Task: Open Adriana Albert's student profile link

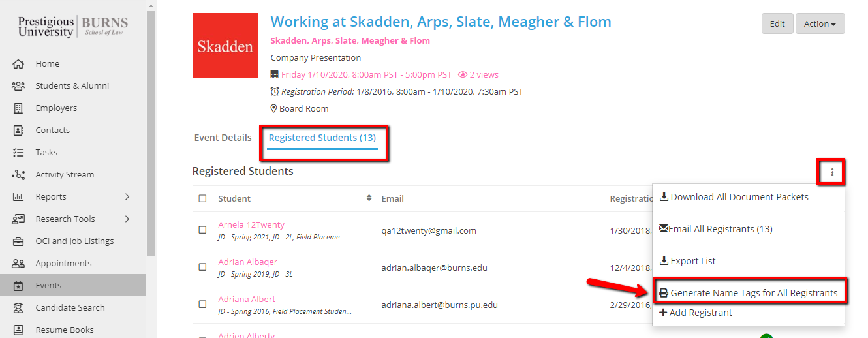Action: 247,300
